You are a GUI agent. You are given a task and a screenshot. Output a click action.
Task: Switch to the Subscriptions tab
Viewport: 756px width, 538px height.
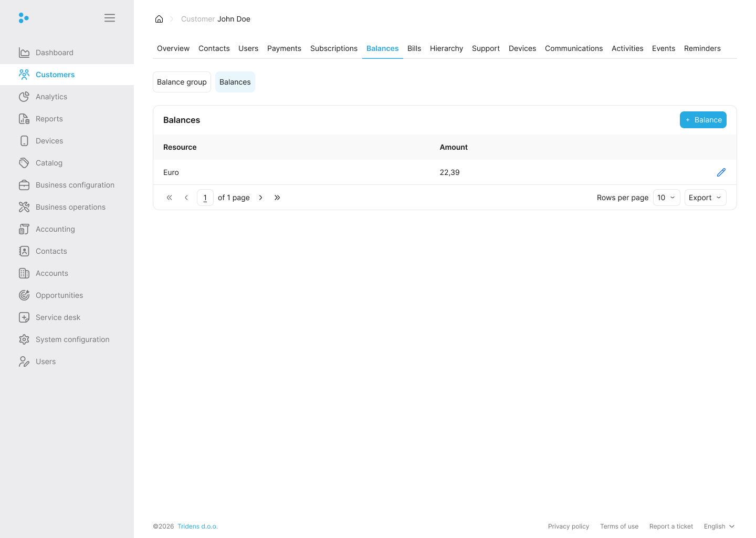pos(333,48)
